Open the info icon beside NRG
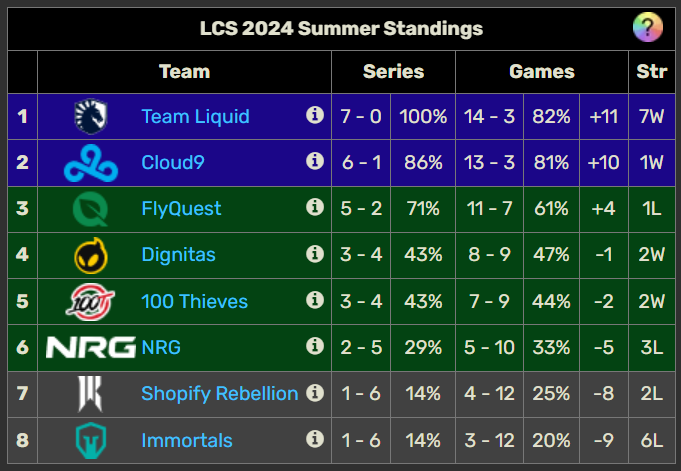681x471 pixels. [315, 346]
